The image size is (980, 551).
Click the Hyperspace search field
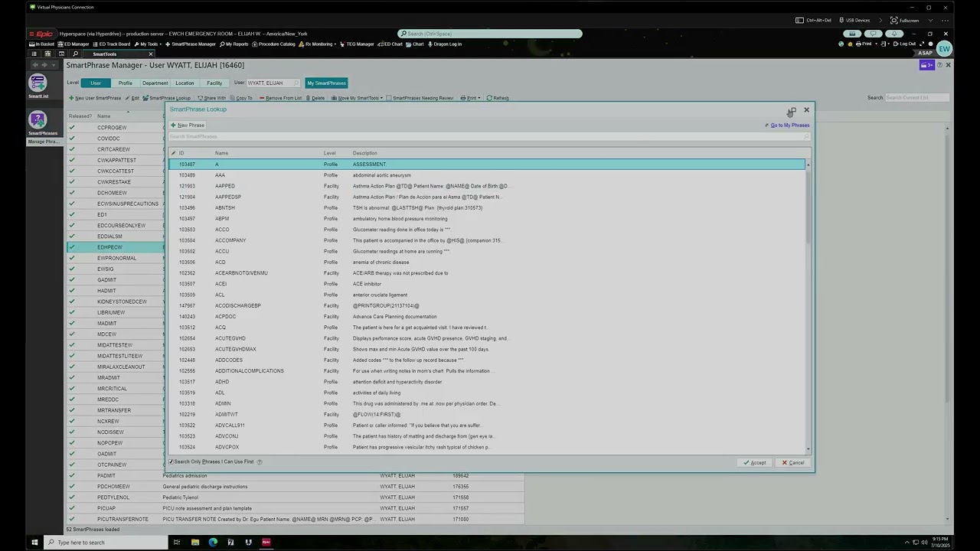point(490,34)
